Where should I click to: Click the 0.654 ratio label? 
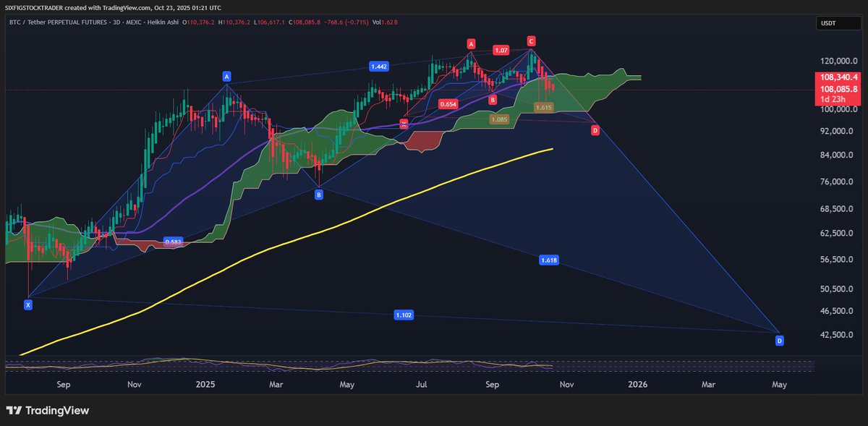pyautogui.click(x=448, y=104)
